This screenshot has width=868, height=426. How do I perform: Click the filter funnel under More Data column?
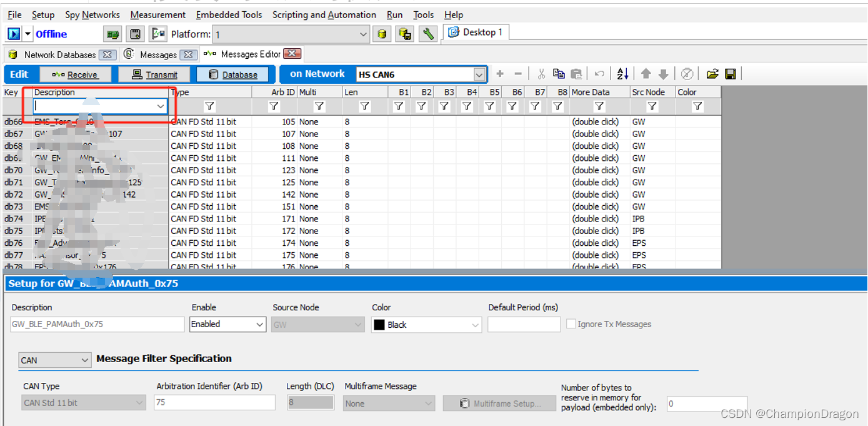click(x=599, y=106)
